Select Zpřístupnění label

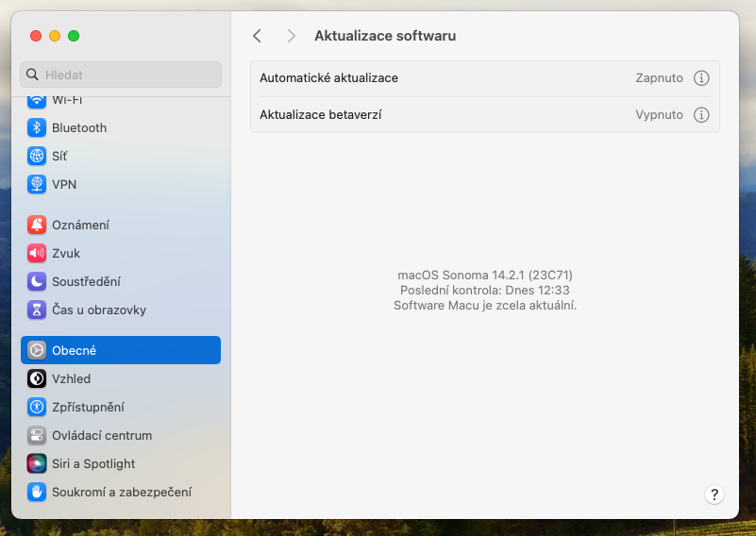(88, 408)
